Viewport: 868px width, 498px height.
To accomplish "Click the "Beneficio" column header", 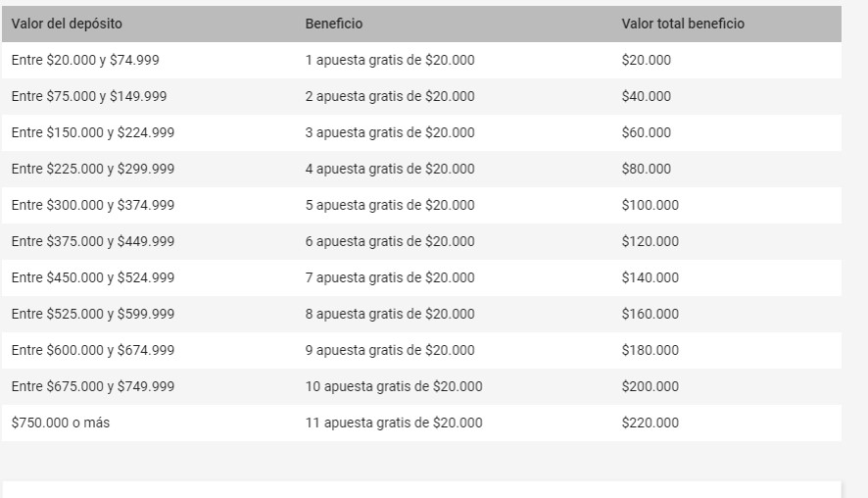I will 333,24.
